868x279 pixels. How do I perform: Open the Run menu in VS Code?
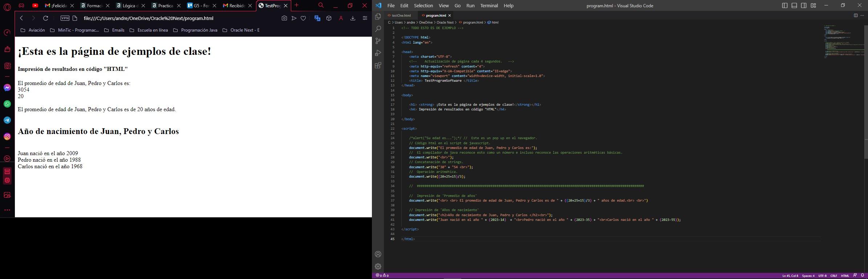click(470, 5)
